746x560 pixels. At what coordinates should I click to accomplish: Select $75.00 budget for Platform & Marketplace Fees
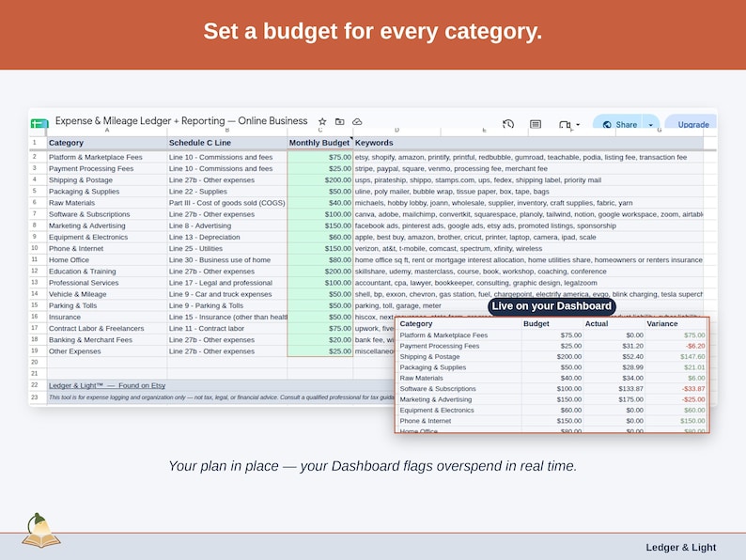pyautogui.click(x=319, y=157)
